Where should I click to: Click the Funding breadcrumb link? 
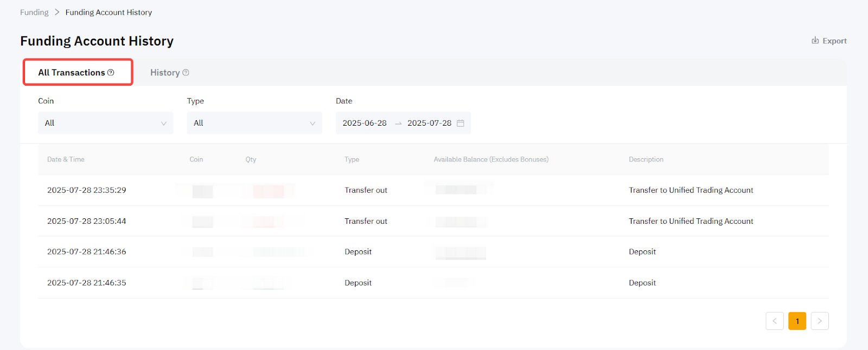[x=34, y=12]
